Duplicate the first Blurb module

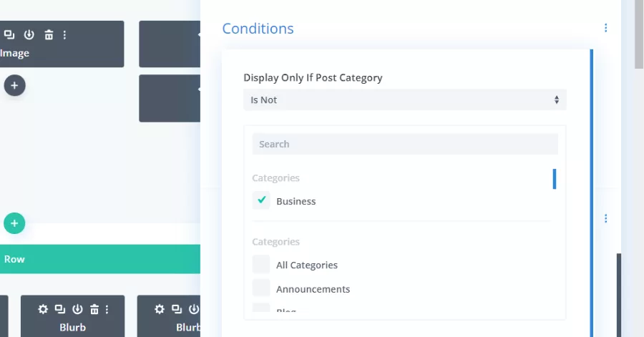click(x=60, y=309)
